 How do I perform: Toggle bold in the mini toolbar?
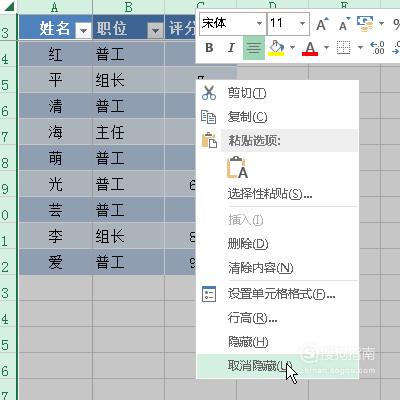(x=209, y=48)
